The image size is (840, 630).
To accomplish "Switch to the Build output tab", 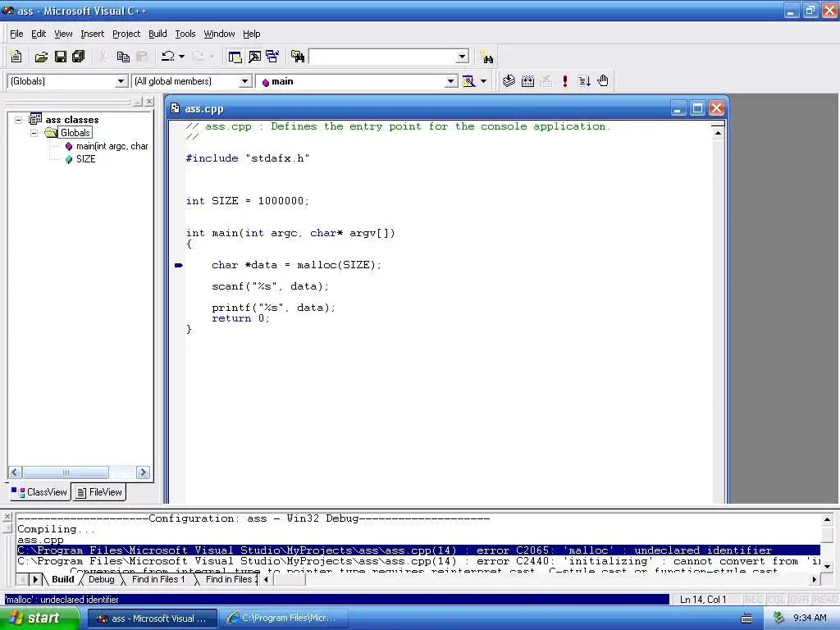I will (x=62, y=579).
